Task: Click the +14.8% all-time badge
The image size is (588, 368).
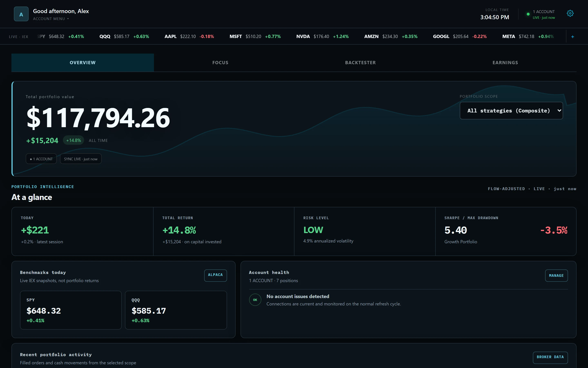Action: [74, 140]
